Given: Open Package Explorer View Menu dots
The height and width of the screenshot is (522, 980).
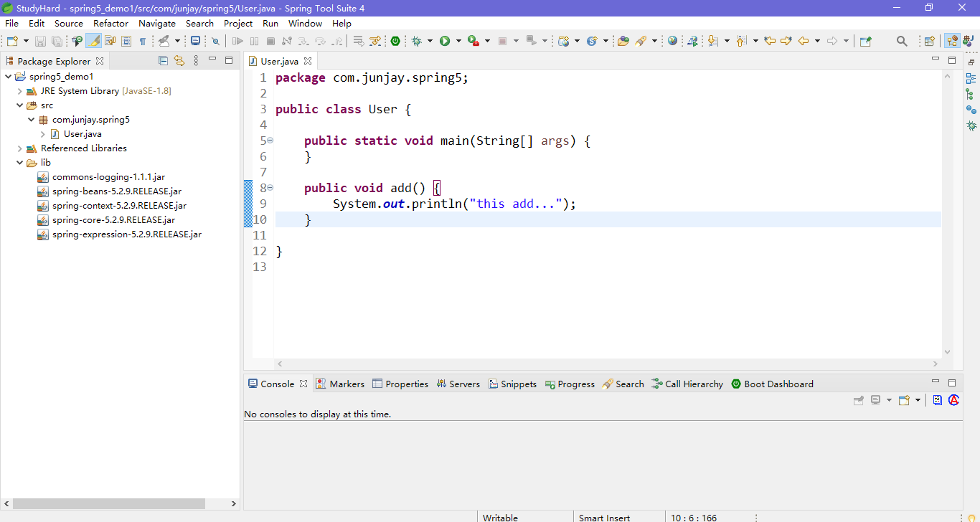Looking at the screenshot, I should [196, 61].
